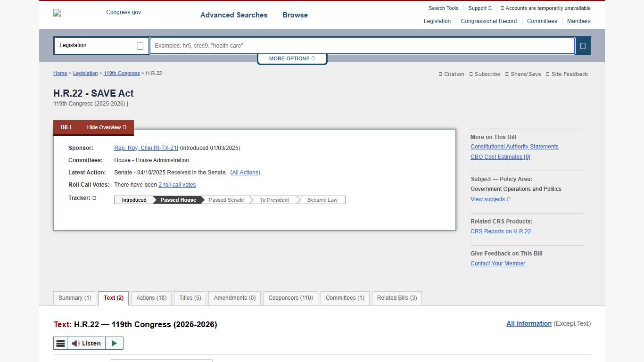Open the Actions (18) tab
This screenshot has width=644, height=362.
tap(151, 298)
